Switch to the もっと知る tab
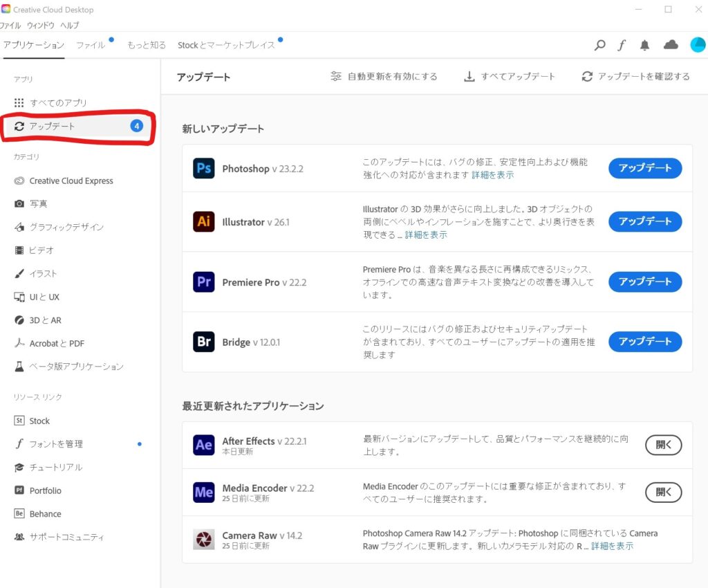Image resolution: width=708 pixels, height=588 pixels. [147, 45]
